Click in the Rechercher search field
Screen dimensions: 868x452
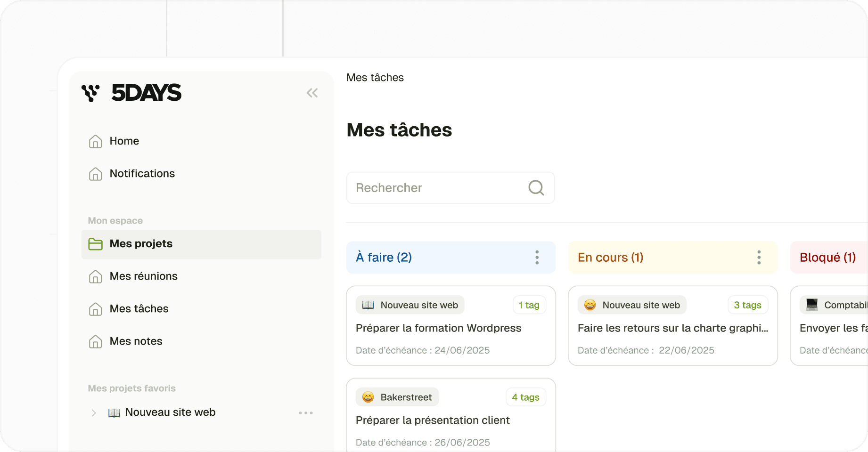click(x=450, y=188)
